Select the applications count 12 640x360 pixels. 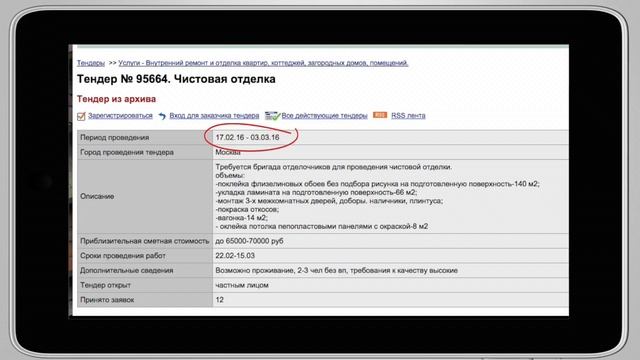tap(220, 300)
